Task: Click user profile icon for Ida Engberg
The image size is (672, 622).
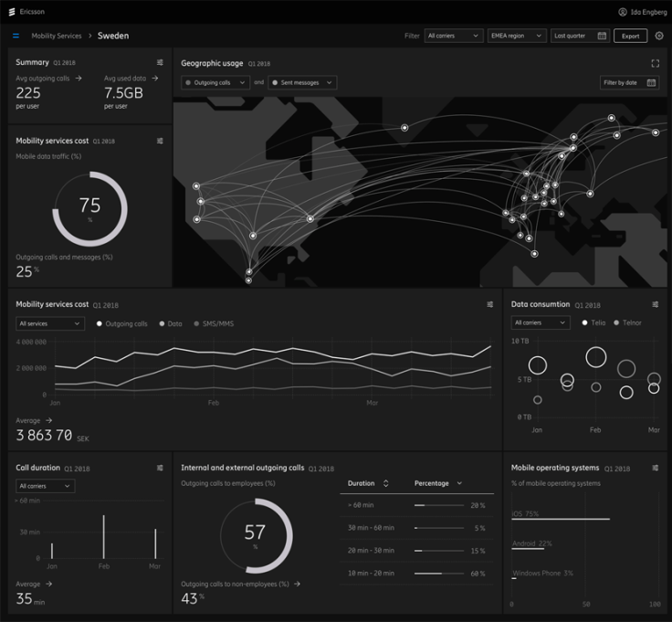Action: tap(623, 12)
